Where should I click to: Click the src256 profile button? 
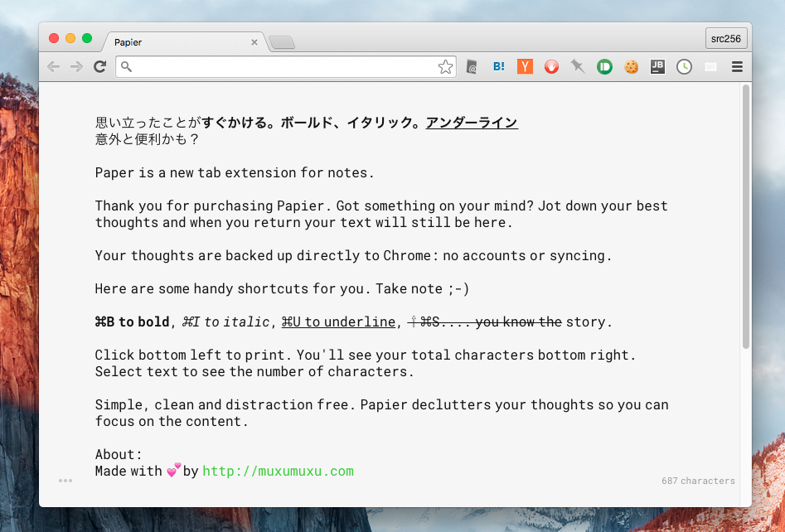726,39
